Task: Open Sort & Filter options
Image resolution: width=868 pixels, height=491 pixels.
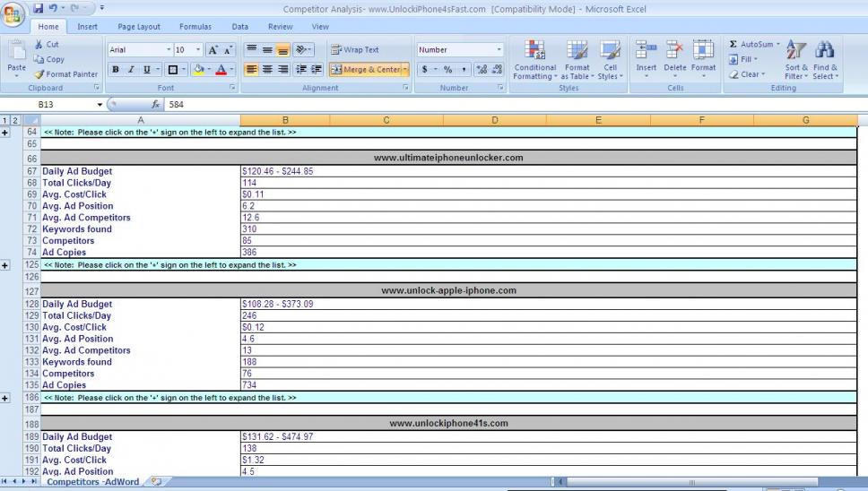Action: (796, 60)
